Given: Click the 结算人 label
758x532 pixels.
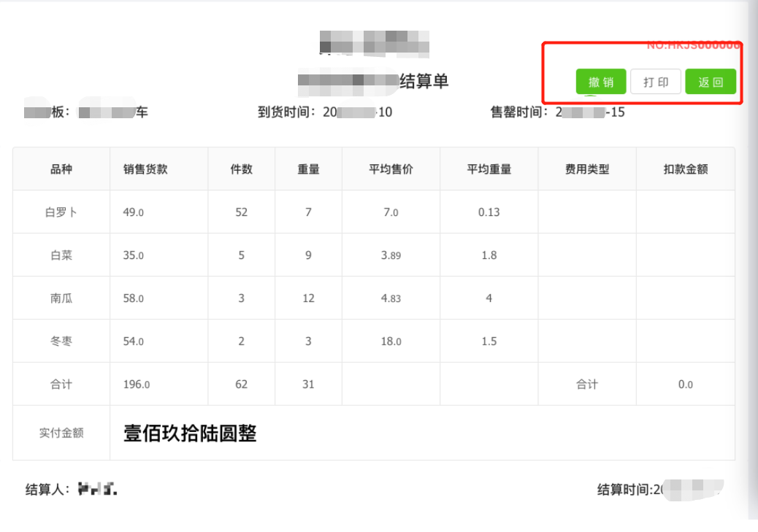Looking at the screenshot, I should [x=47, y=490].
